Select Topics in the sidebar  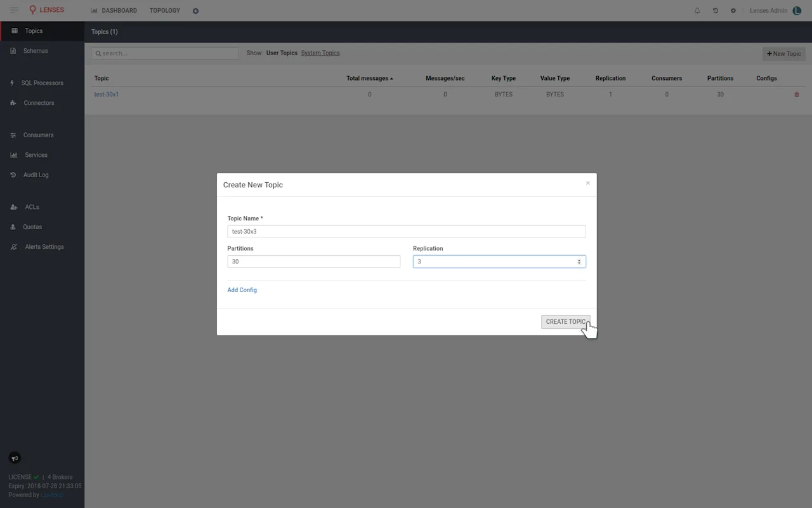[x=42, y=31]
